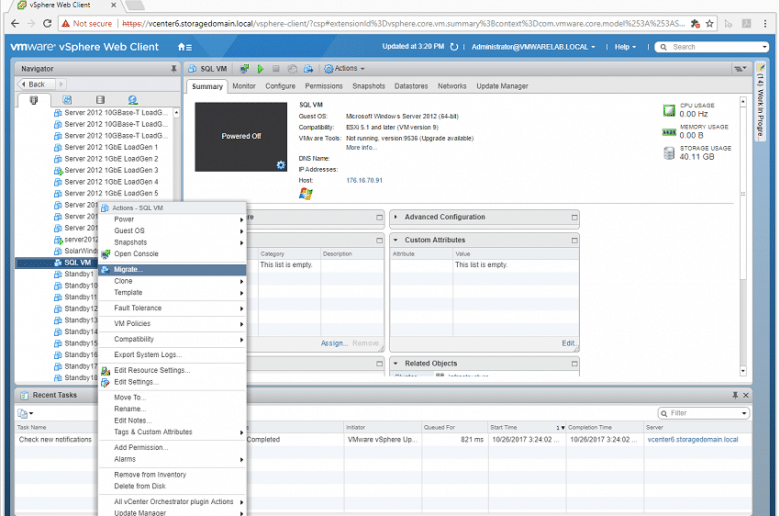Image resolution: width=780 pixels, height=516 pixels.
Task: Select SQL VM in the navigator tree
Action: [78, 263]
